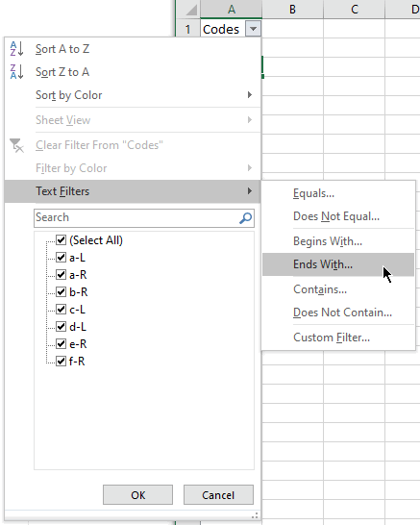Open the Sort by Color entry

click(133, 95)
